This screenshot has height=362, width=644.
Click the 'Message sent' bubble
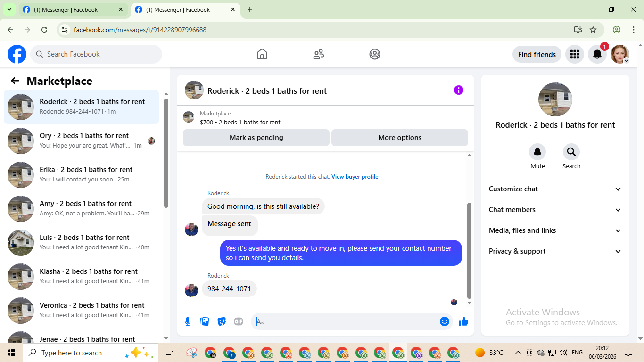pyautogui.click(x=230, y=225)
